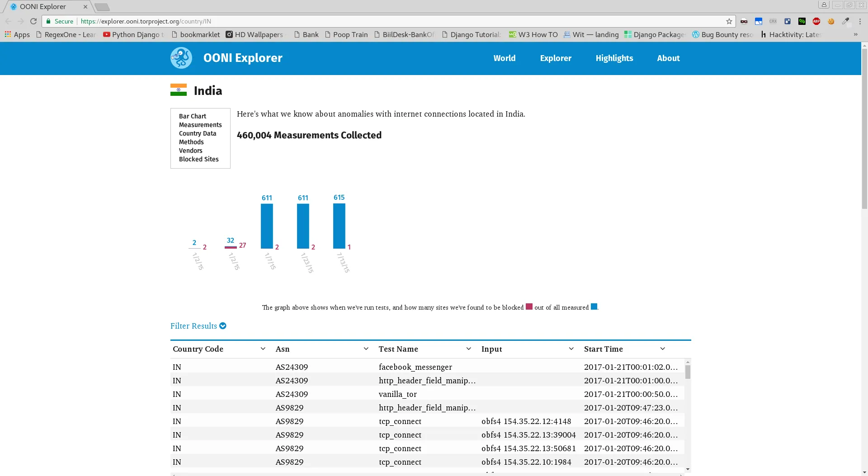Open Asn column dropdown arrow
868x476 pixels.
tap(366, 349)
